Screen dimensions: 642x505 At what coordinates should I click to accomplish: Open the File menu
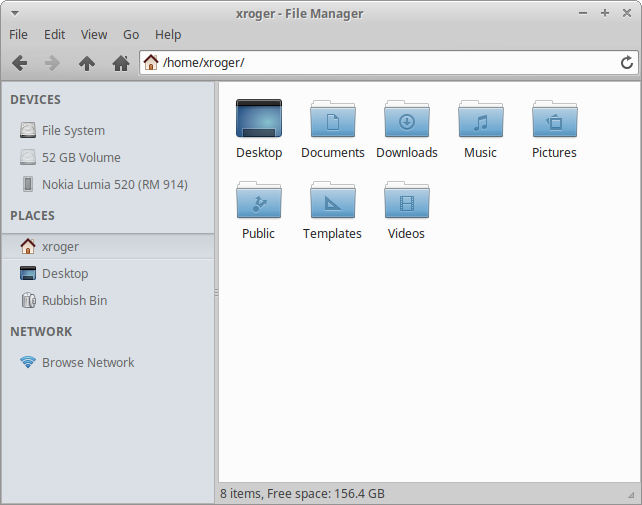coord(18,34)
